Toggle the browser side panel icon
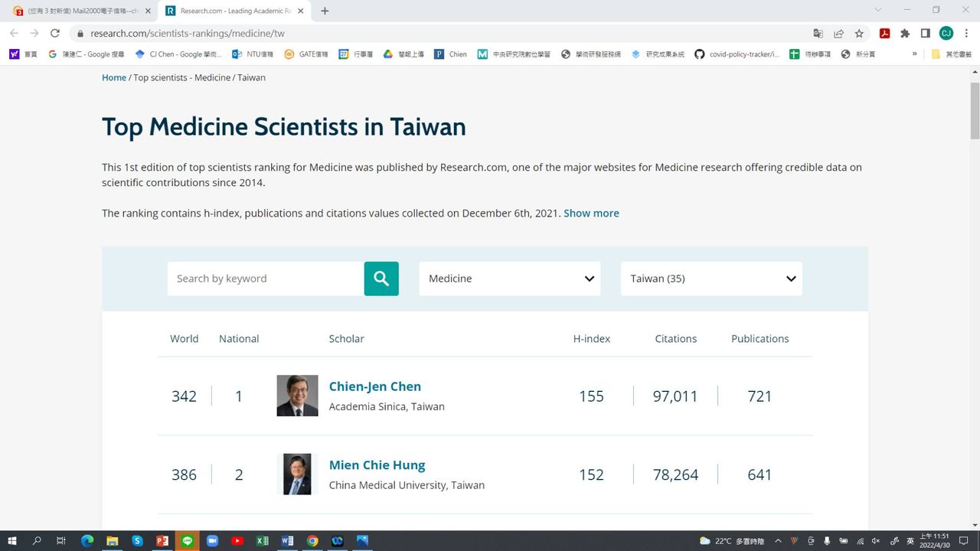This screenshot has width=980, height=551. pyautogui.click(x=925, y=33)
